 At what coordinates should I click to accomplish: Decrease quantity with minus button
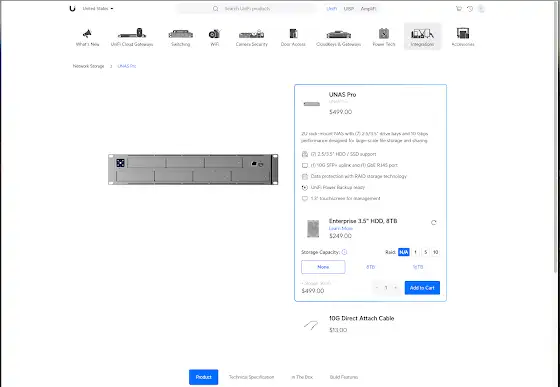tap(377, 288)
